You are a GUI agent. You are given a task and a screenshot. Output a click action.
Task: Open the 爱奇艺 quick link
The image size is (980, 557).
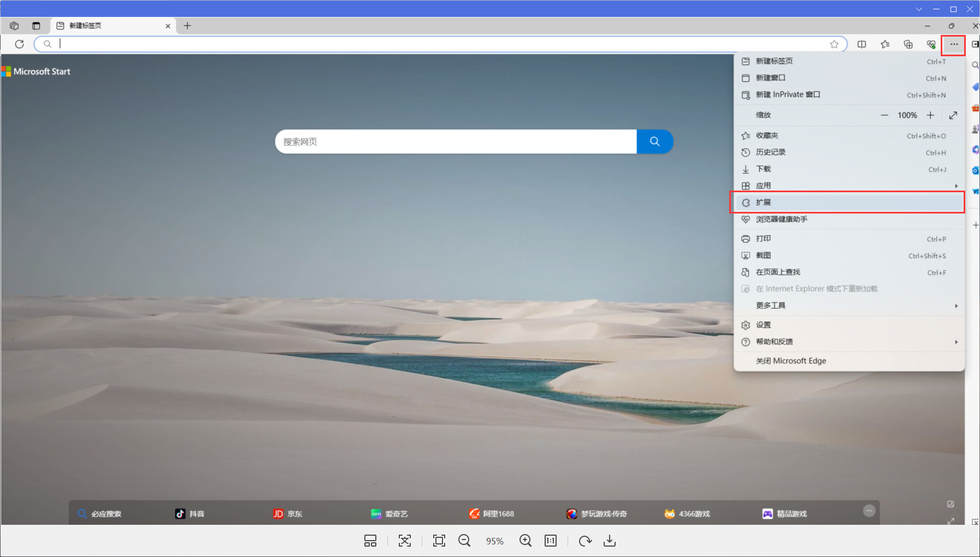pyautogui.click(x=389, y=514)
